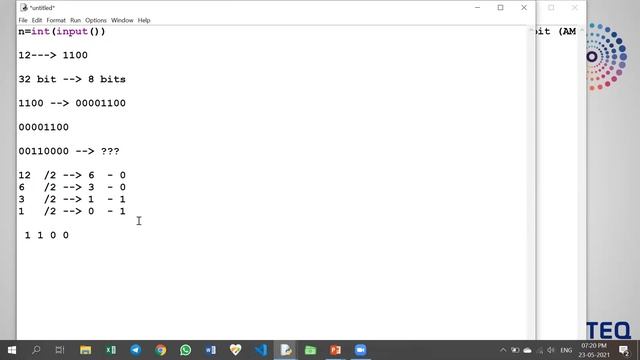640x360 pixels.
Task: Open taskbar Search
Action: point(36,350)
